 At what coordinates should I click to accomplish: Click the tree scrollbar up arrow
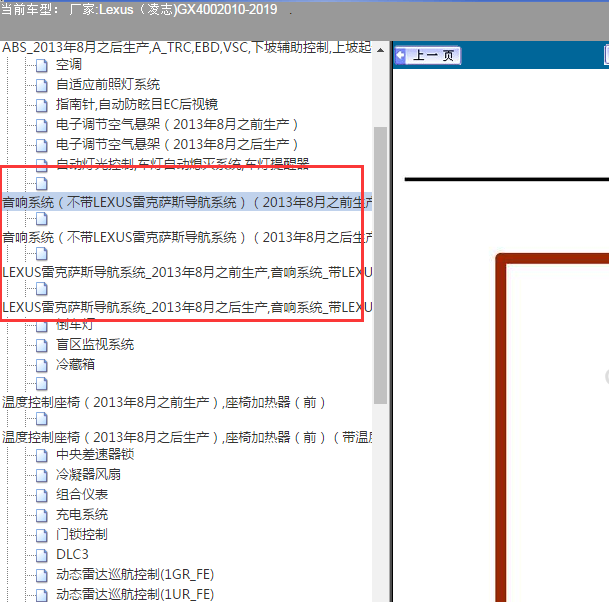point(381,50)
